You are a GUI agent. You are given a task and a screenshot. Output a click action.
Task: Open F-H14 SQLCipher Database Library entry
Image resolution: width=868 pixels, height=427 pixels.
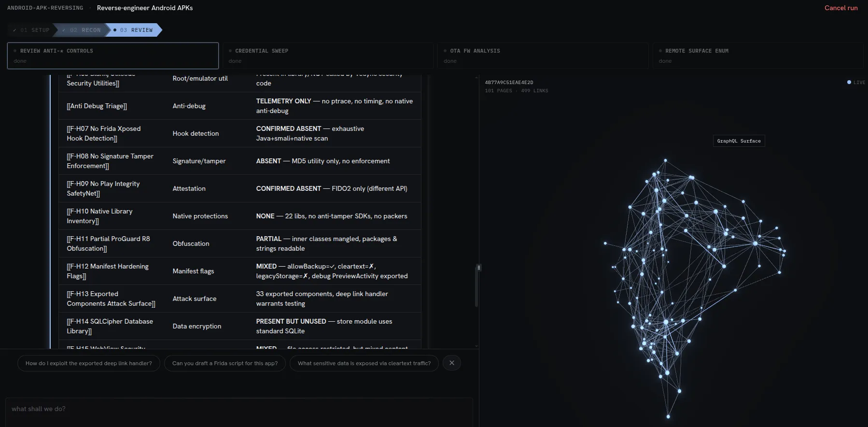coord(110,326)
